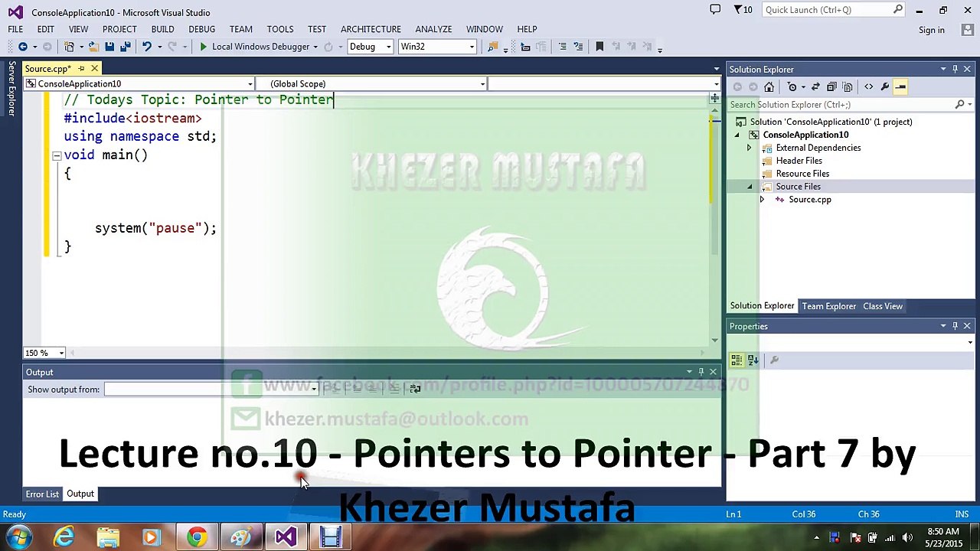Viewport: 980px width, 551px height.
Task: Open Internet Explorer from taskbar
Action: point(64,537)
